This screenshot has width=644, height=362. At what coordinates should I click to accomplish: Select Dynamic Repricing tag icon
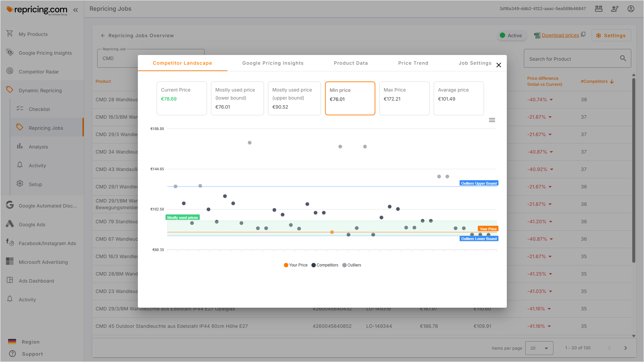[x=10, y=90]
